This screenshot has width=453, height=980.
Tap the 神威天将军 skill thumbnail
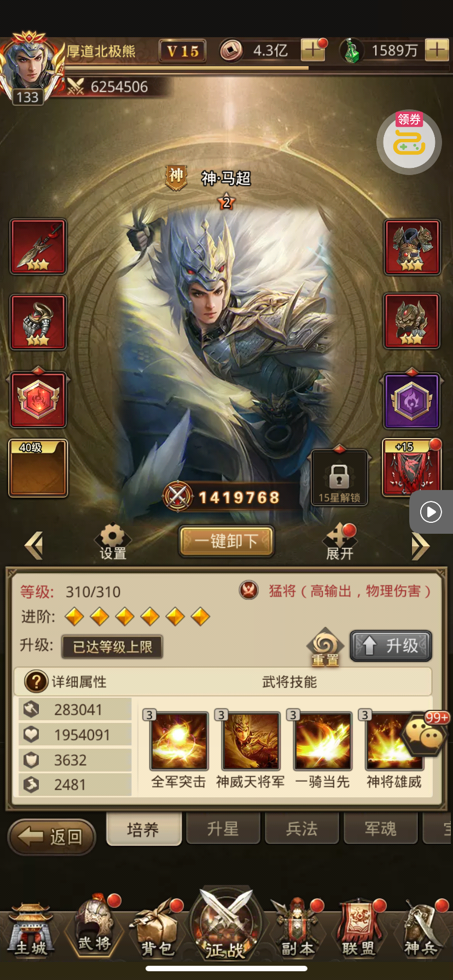click(251, 740)
